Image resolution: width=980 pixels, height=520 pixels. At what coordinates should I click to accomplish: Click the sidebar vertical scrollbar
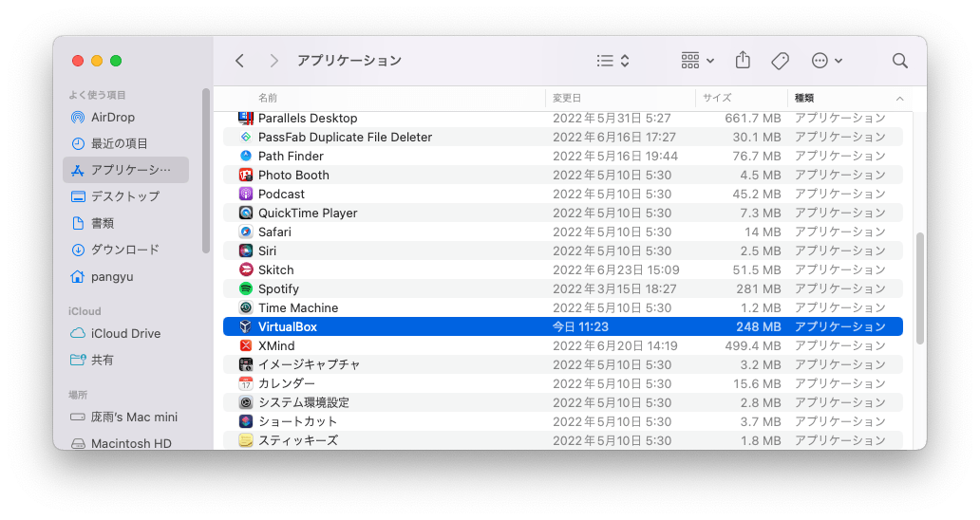(x=206, y=171)
